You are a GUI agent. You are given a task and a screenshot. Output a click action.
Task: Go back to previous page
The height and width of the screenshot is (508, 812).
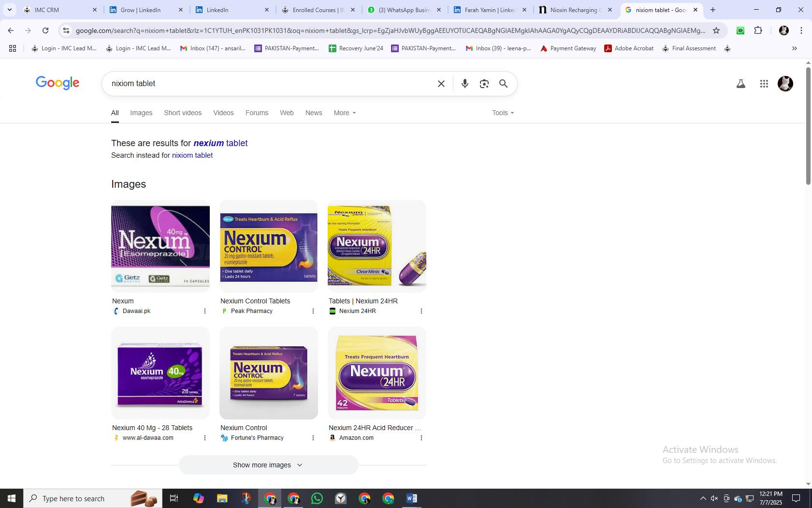[11, 30]
